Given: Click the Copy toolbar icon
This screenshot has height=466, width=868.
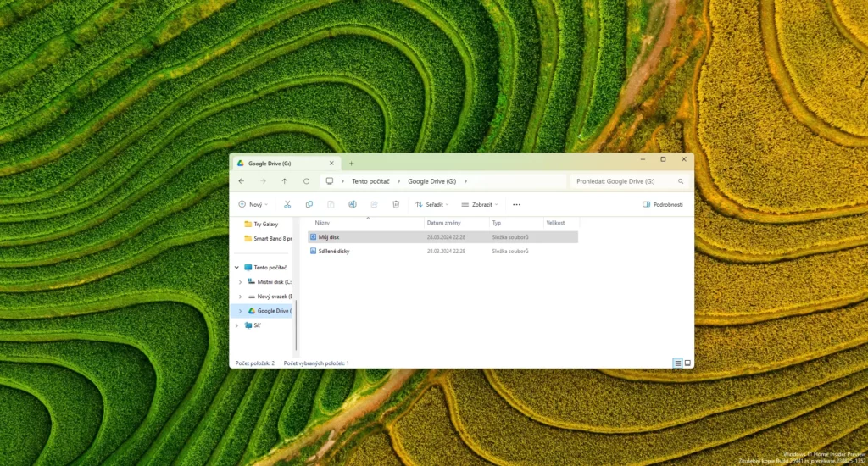Looking at the screenshot, I should (309, 204).
